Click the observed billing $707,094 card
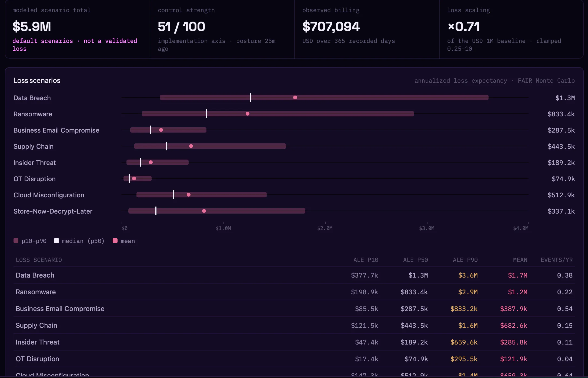The height and width of the screenshot is (378, 588). pyautogui.click(x=367, y=29)
